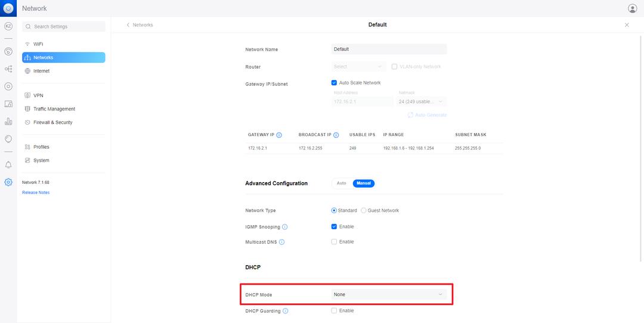
Task: Open the Client Devices sidebar icon
Action: pyautogui.click(x=8, y=104)
